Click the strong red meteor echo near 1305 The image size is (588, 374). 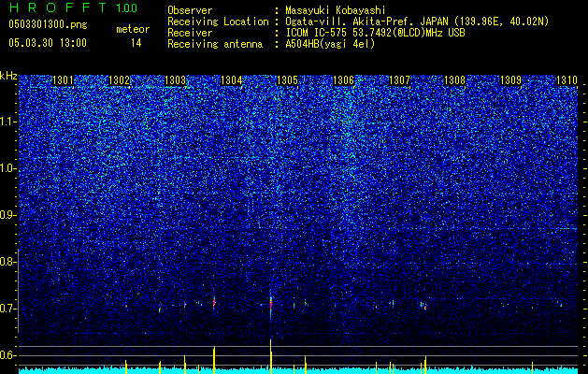tap(271, 304)
